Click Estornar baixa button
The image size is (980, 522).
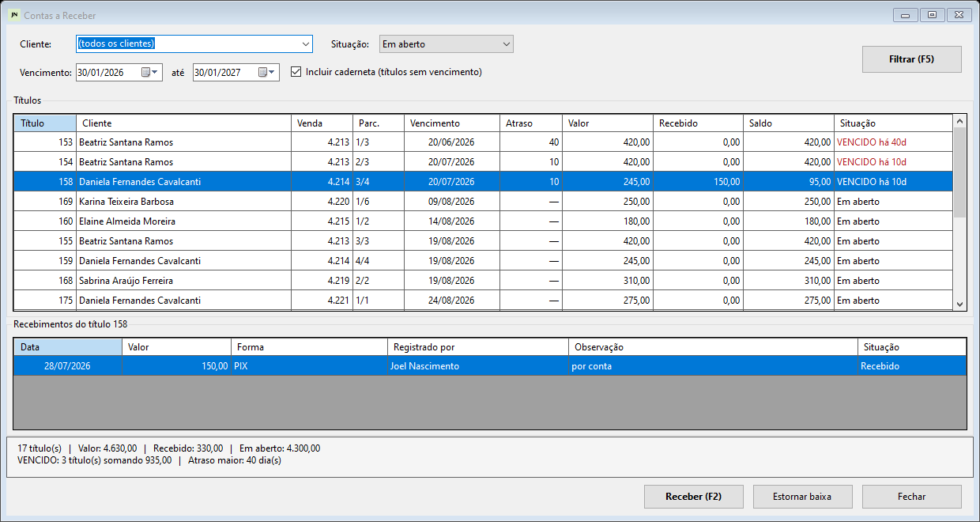802,497
